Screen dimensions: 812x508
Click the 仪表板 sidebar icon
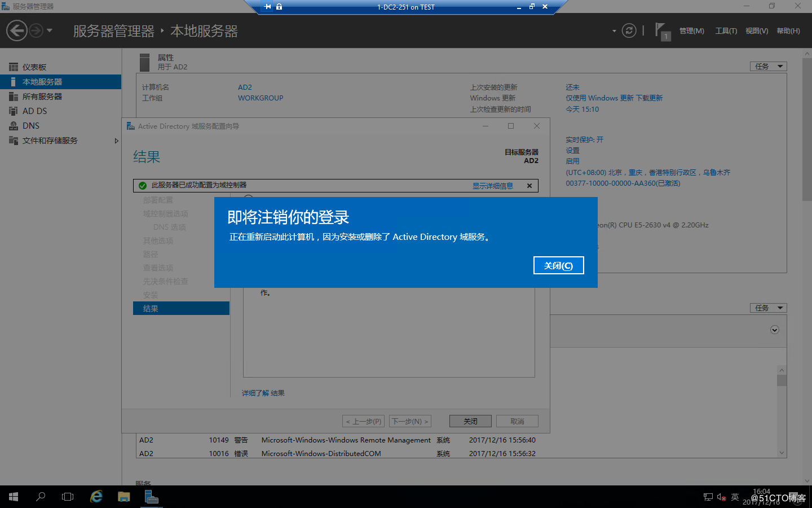click(14, 67)
